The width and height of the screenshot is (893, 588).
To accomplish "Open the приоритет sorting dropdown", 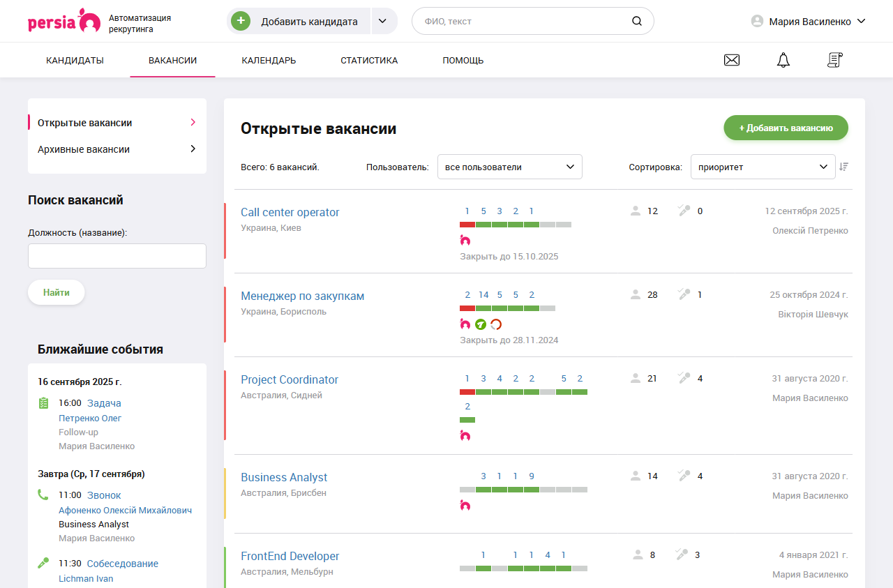I will [763, 167].
